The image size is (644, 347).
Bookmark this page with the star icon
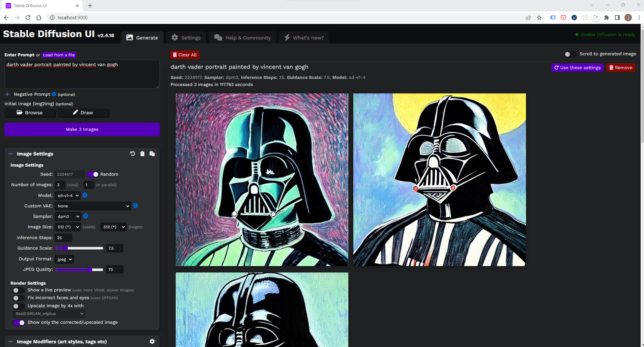coord(539,18)
